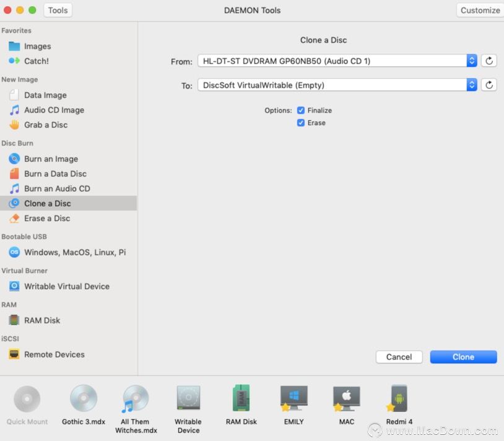Refresh the From drive list
Viewport: 504px width, 441px height.
click(489, 61)
